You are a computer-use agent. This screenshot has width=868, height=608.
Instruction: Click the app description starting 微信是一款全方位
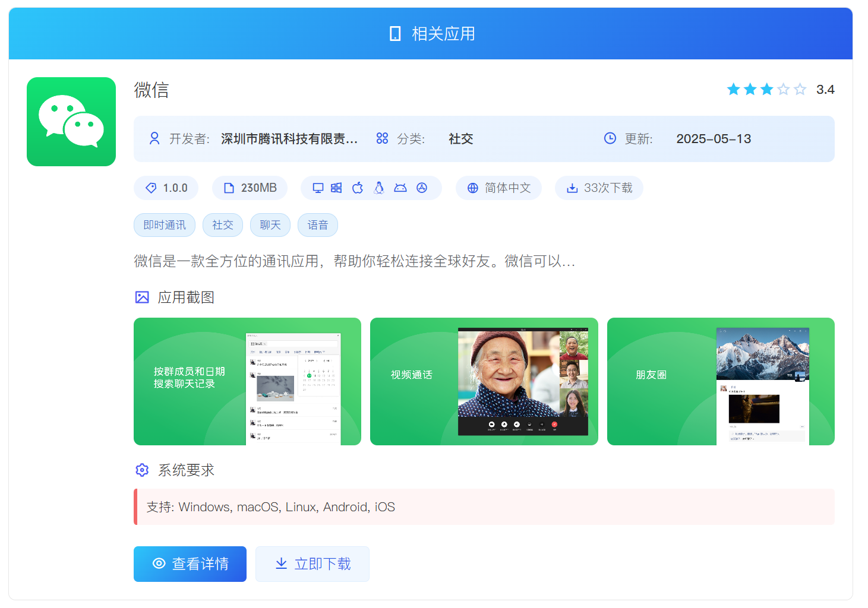pos(355,261)
